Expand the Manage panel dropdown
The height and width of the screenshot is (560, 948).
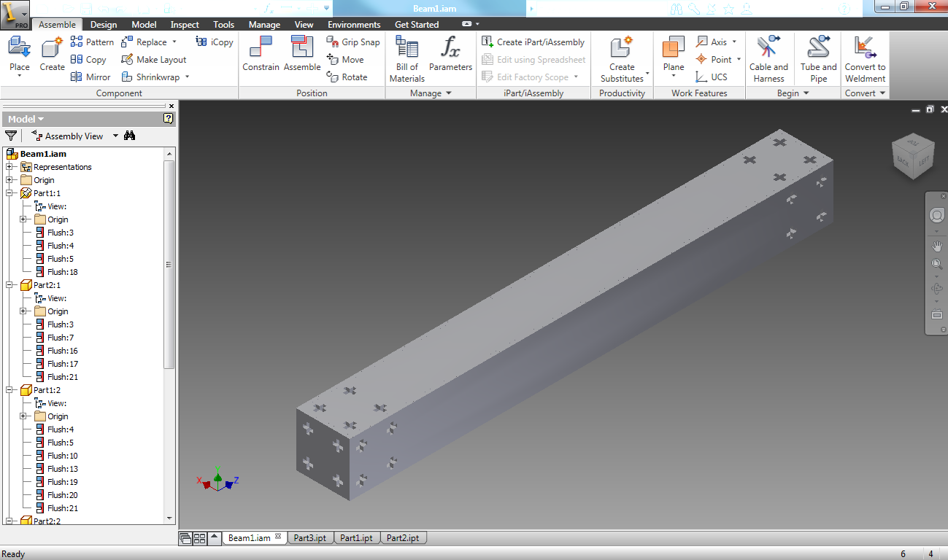click(448, 93)
